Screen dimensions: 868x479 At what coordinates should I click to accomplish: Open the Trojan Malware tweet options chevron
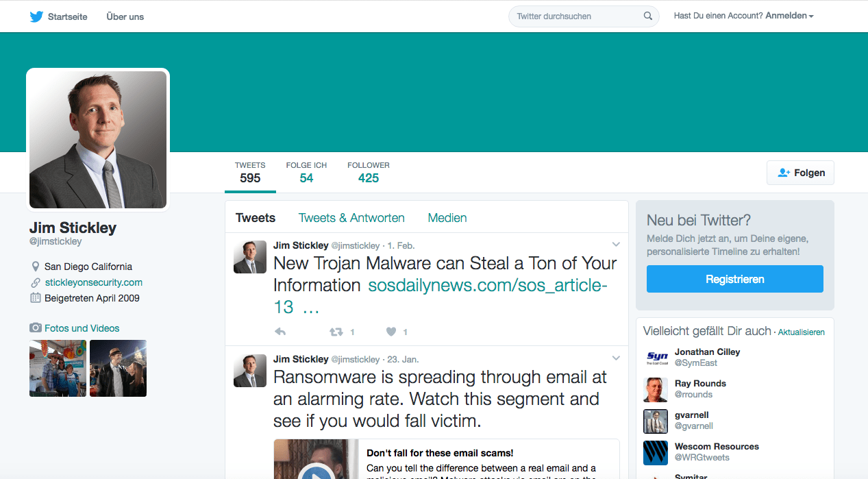tap(616, 245)
